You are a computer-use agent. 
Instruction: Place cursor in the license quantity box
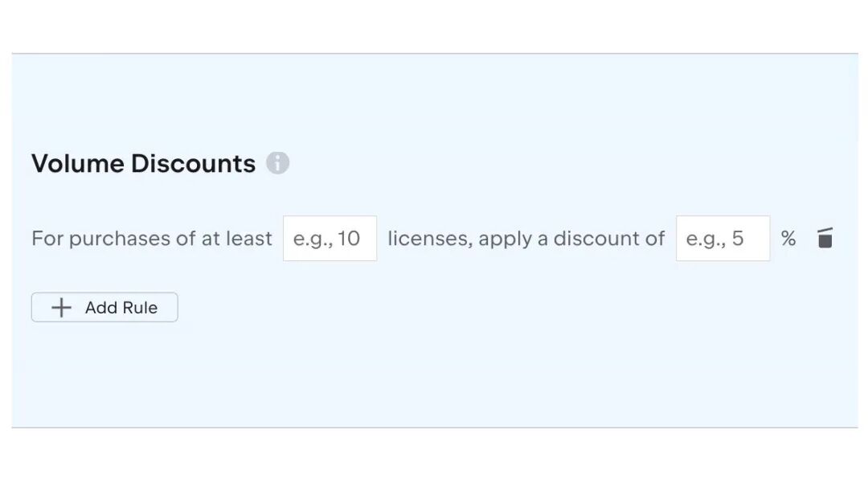coord(330,239)
